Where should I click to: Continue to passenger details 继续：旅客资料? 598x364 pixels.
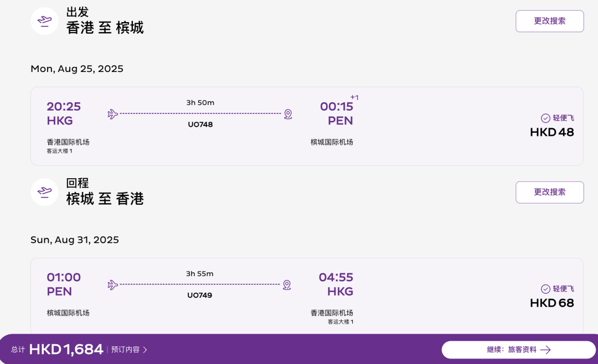pyautogui.click(x=519, y=350)
